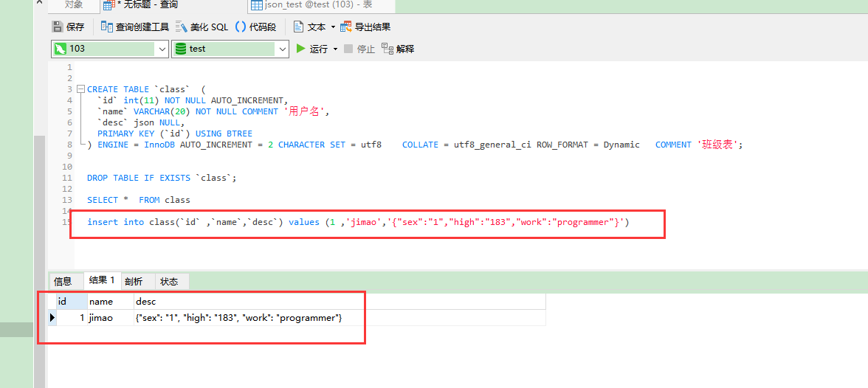This screenshot has width=868, height=388.
Task: Click the Explain (解释) button
Action: (398, 49)
